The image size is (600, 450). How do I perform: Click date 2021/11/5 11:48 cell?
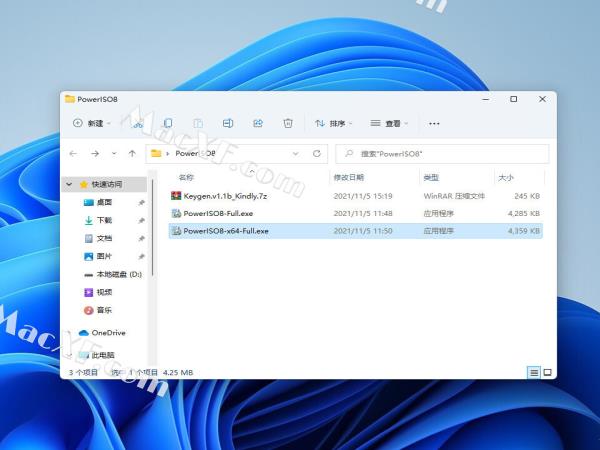point(363,214)
